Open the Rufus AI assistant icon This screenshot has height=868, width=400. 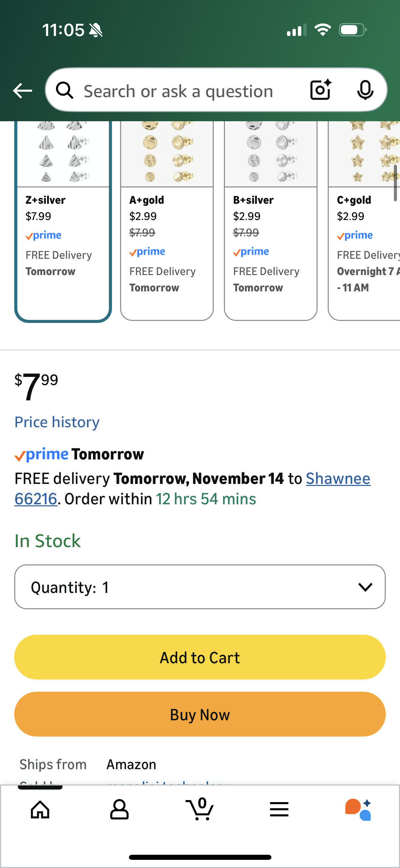pos(358,810)
